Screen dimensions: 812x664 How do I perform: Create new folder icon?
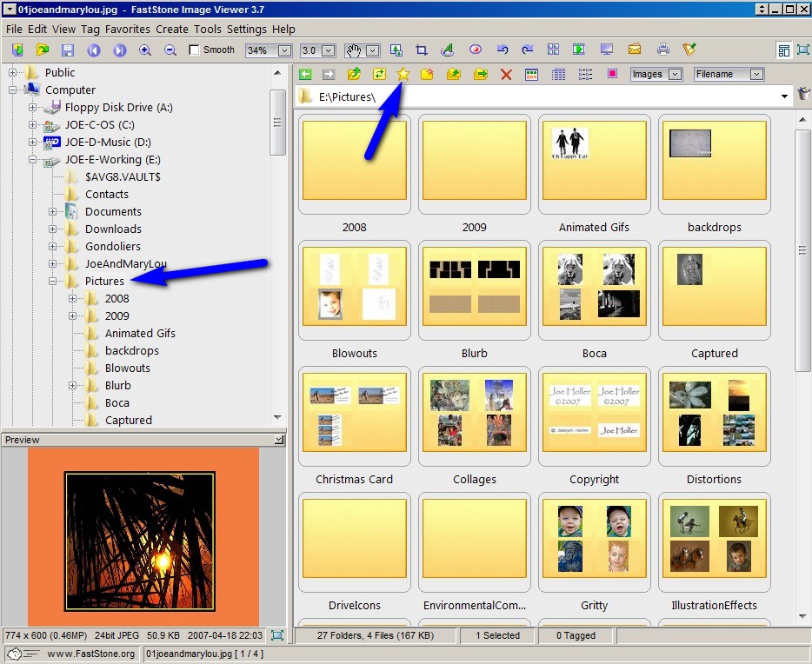coord(427,74)
